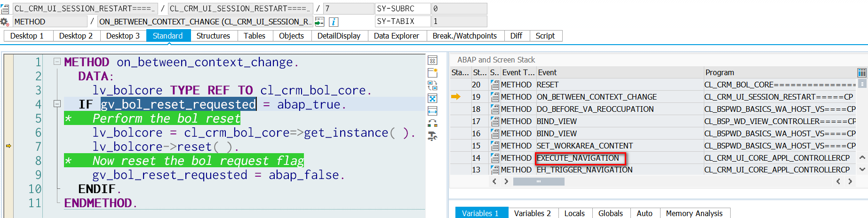Collapse the METHOD block at line 1
Image resolution: width=868 pixels, height=218 pixels.
57,62
